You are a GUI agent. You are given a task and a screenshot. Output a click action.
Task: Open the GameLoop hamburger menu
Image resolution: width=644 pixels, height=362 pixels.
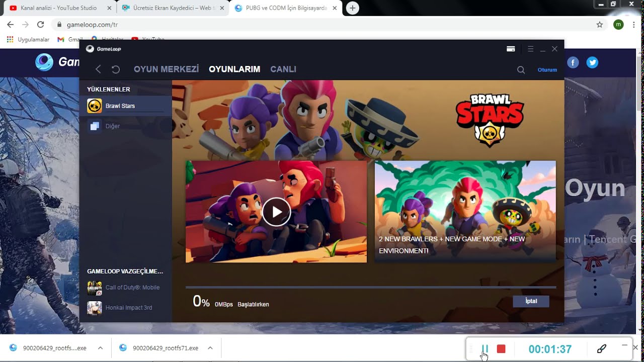coord(530,49)
